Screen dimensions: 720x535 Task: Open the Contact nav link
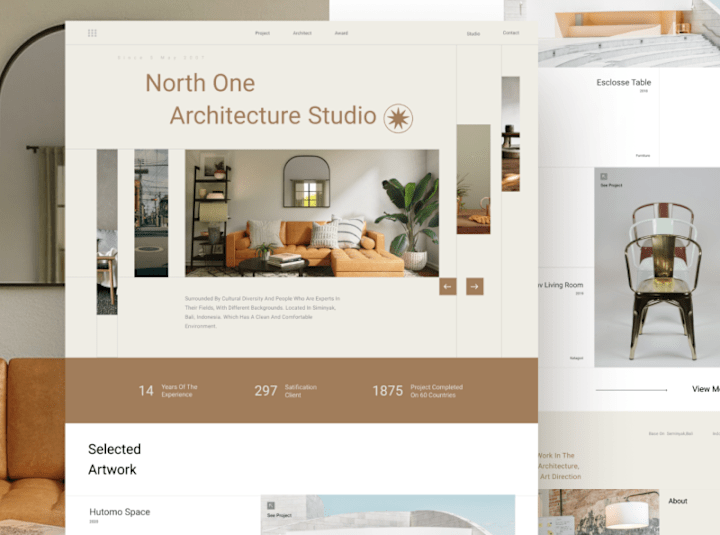click(511, 33)
